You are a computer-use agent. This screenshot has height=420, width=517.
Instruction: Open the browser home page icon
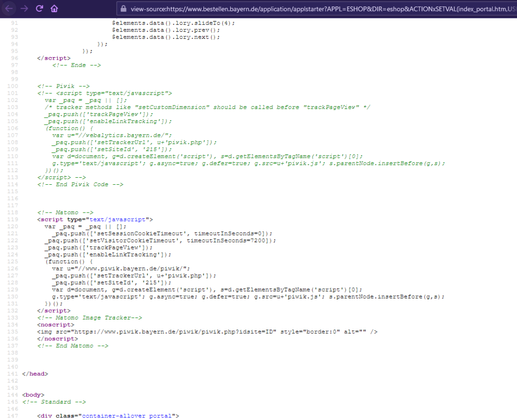[55, 9]
